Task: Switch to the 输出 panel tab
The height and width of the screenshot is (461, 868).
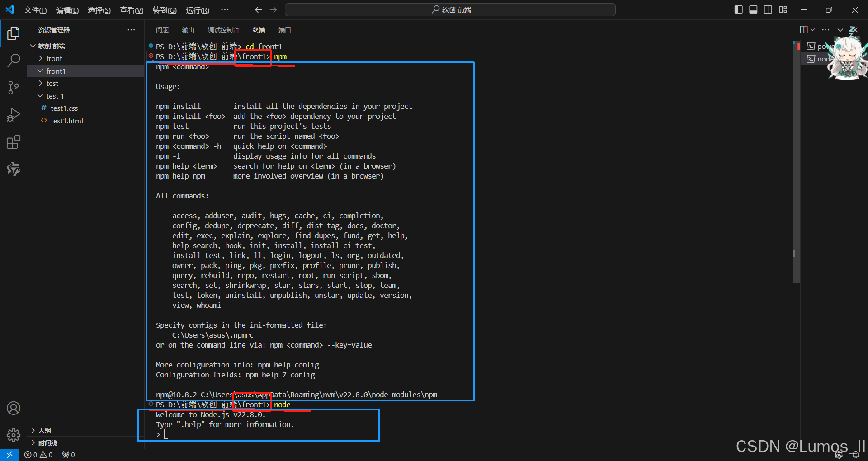Action: pos(188,30)
